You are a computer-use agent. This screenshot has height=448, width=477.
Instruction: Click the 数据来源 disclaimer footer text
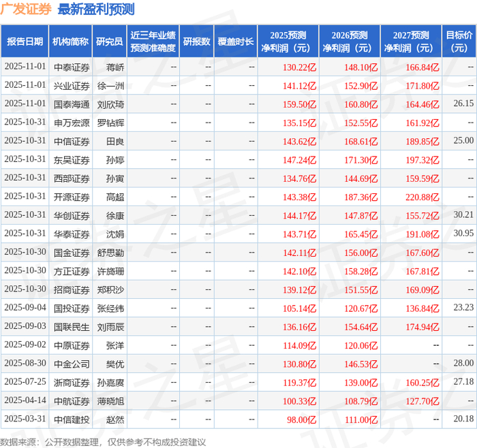(103, 443)
